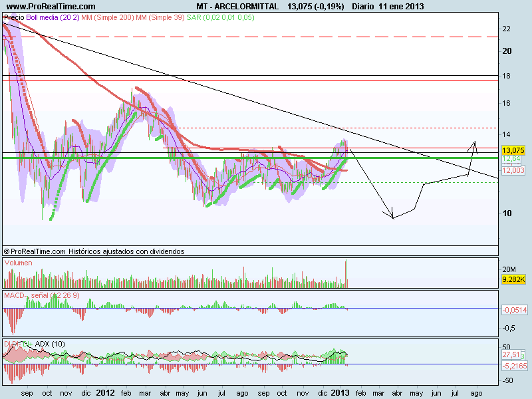
Task: Click the -0,0514 MACD value tag
Action: (515, 310)
